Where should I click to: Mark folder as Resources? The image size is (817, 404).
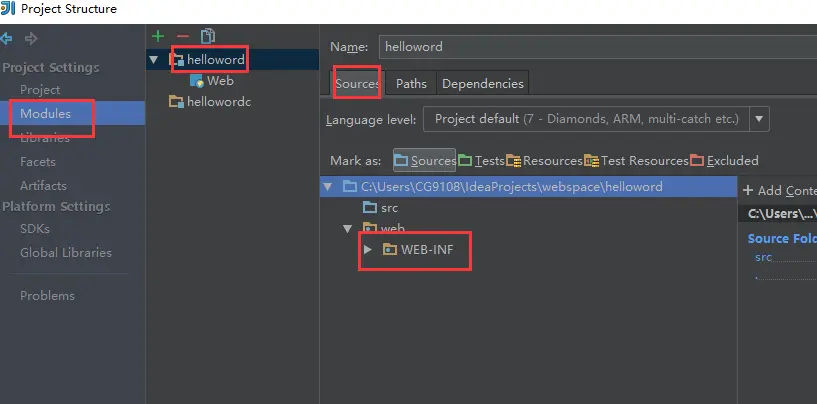click(544, 161)
